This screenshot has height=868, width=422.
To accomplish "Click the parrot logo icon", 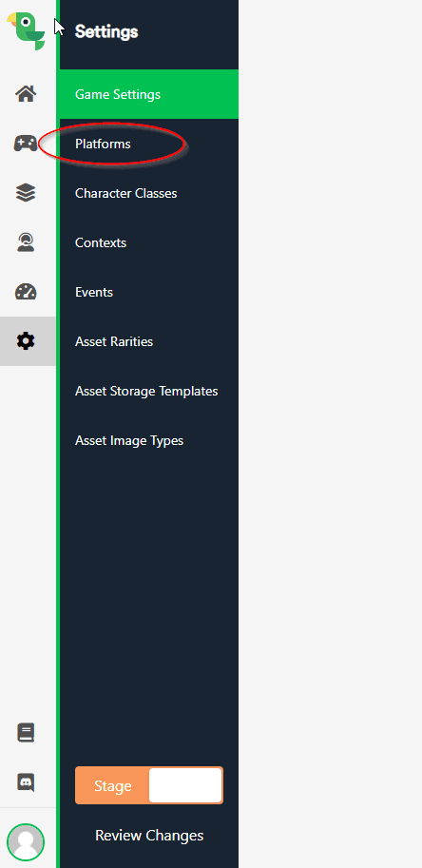I will point(26,31).
